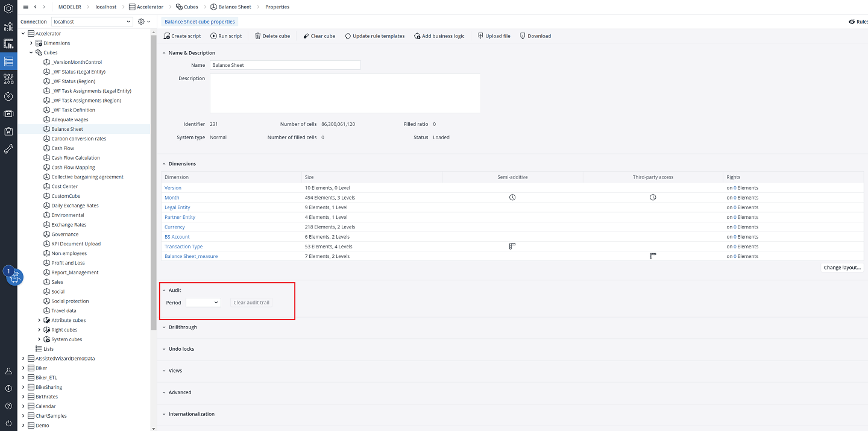Click the semi-additive clock icon for Month dimension

(x=512, y=197)
